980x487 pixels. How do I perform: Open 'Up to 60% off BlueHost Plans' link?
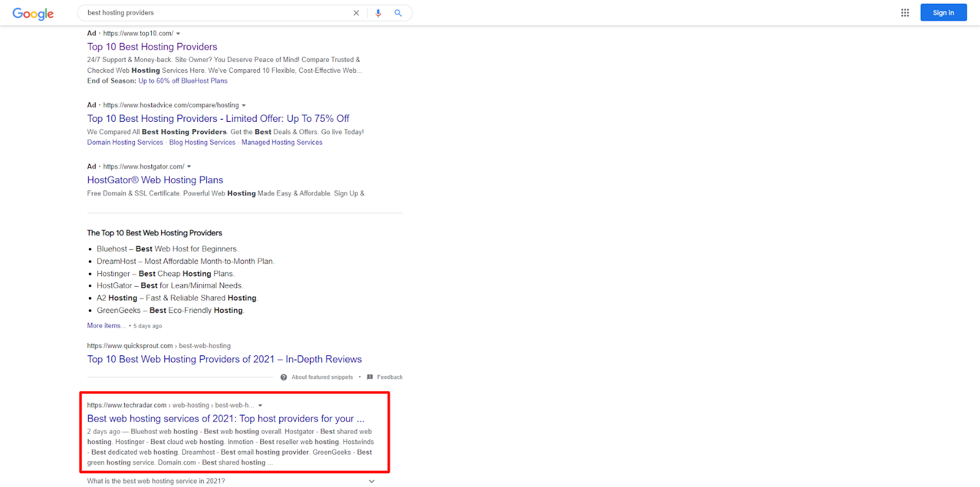click(183, 81)
